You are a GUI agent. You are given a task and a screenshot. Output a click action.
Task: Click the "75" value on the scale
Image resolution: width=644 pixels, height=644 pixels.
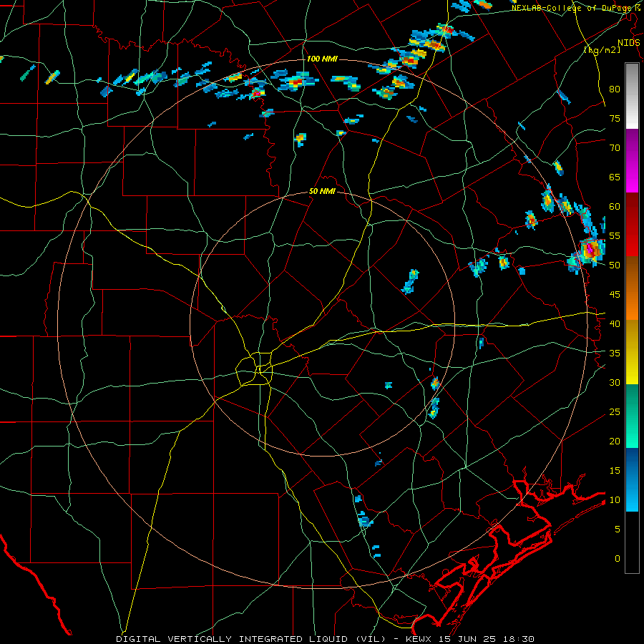615,119
